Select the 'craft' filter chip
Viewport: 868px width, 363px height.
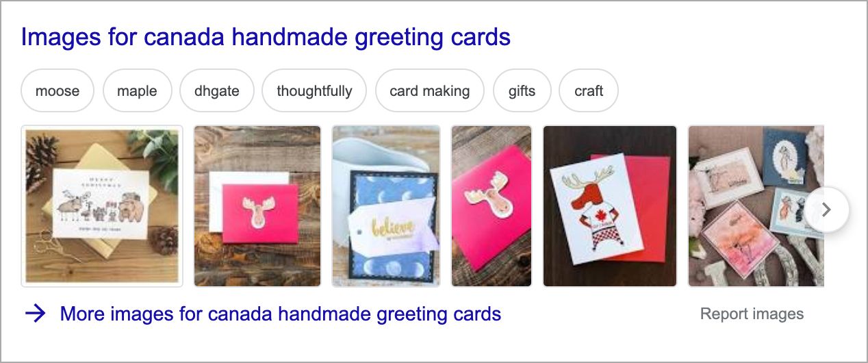point(589,90)
